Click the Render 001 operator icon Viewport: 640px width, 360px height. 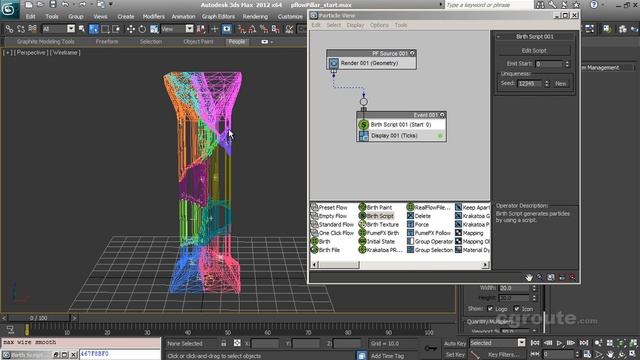[333, 63]
